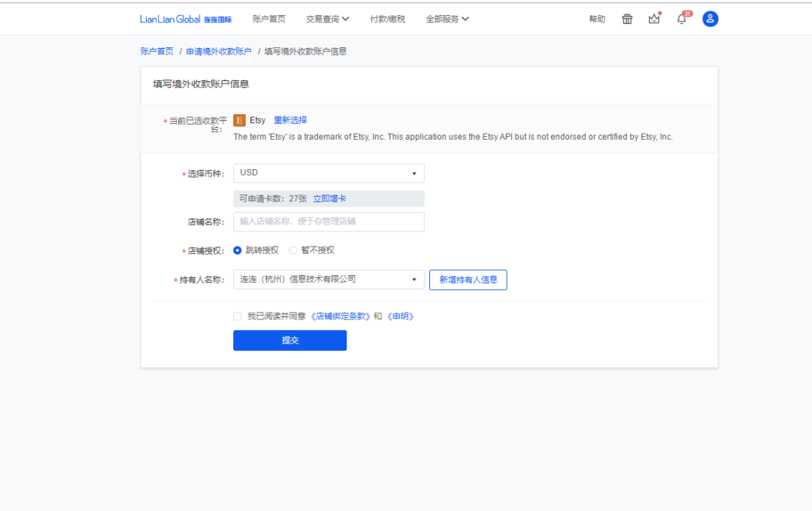
Task: Open the USD currency dropdown
Action: coord(329,173)
